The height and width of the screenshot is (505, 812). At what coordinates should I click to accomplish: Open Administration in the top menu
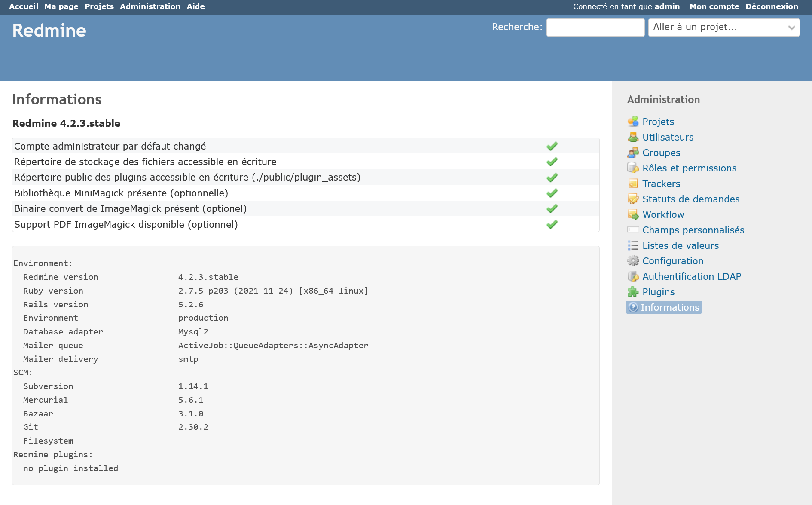click(x=150, y=6)
